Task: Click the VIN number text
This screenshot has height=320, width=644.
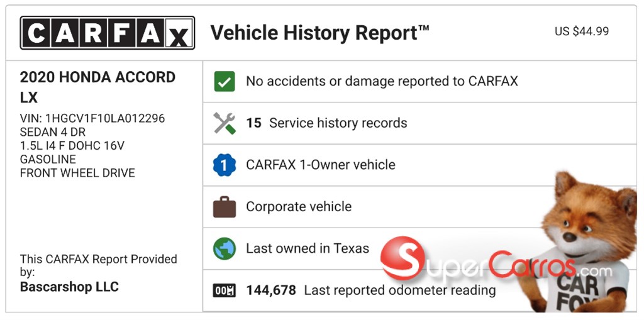Action: click(x=92, y=119)
